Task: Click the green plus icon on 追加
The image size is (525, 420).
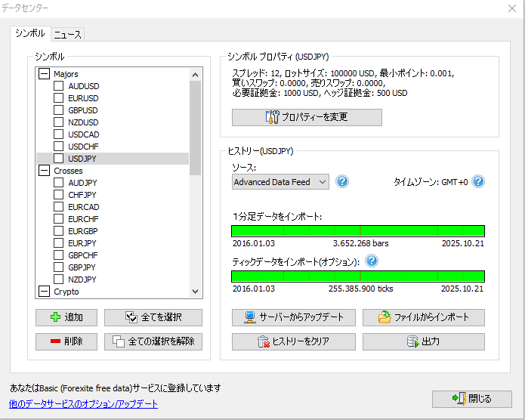Action: (55, 317)
